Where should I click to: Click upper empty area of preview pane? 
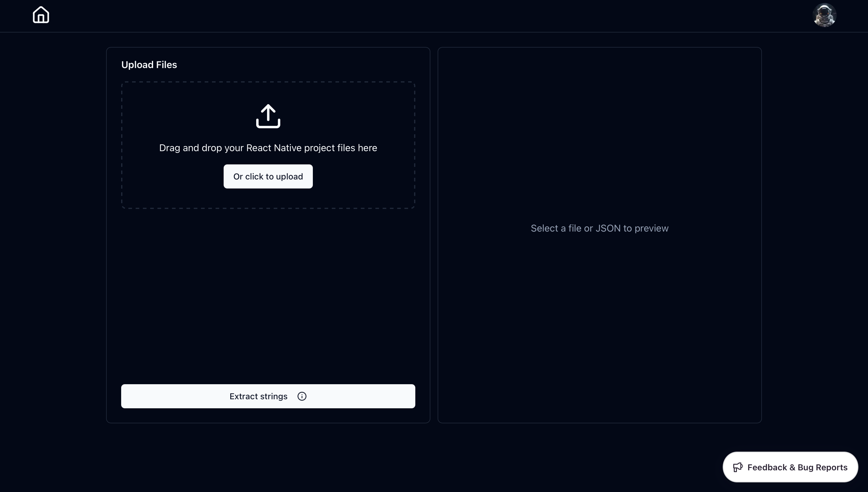click(599, 108)
